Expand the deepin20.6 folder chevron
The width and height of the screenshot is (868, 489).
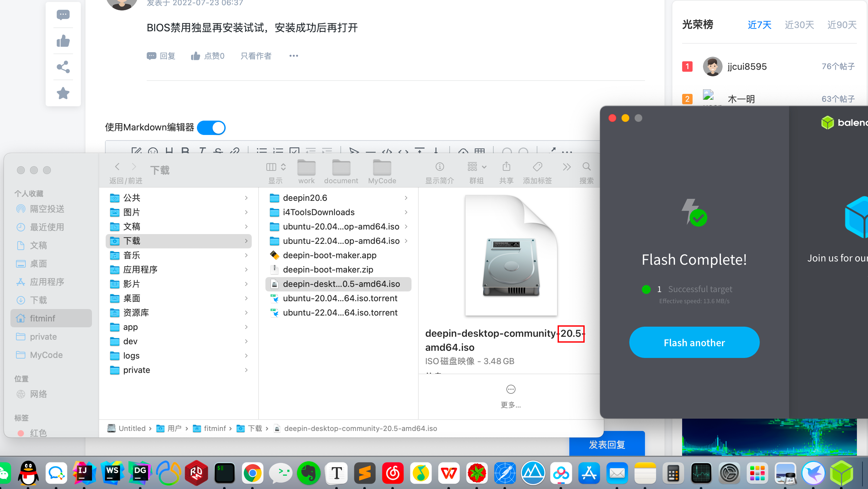(406, 198)
